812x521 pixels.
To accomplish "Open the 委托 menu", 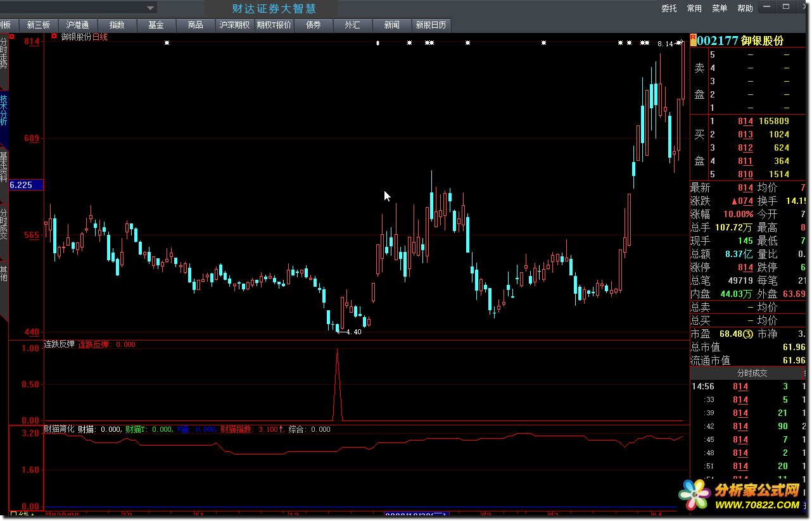I will click(x=669, y=8).
